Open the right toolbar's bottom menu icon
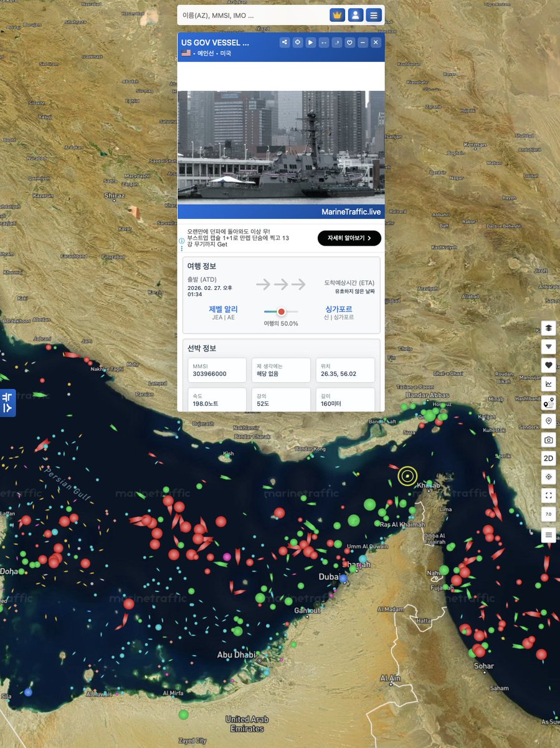 point(549,535)
